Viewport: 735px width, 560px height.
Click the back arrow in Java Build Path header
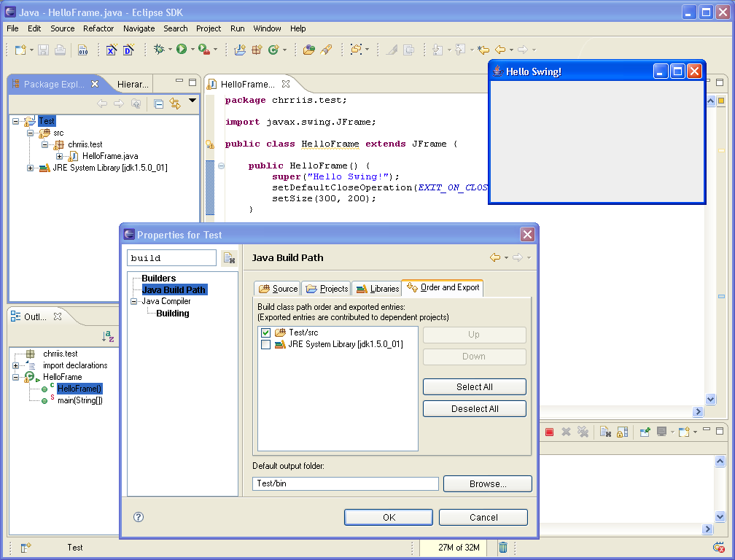pyautogui.click(x=495, y=257)
